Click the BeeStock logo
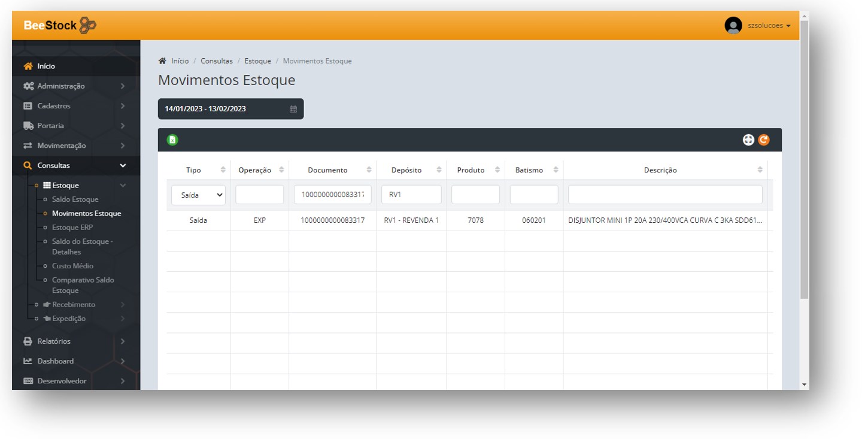The height and width of the screenshot is (439, 868). coord(60,25)
